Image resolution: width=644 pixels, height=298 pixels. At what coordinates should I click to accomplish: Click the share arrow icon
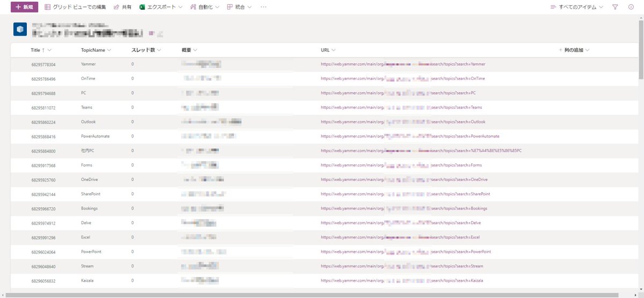pyautogui.click(x=116, y=7)
